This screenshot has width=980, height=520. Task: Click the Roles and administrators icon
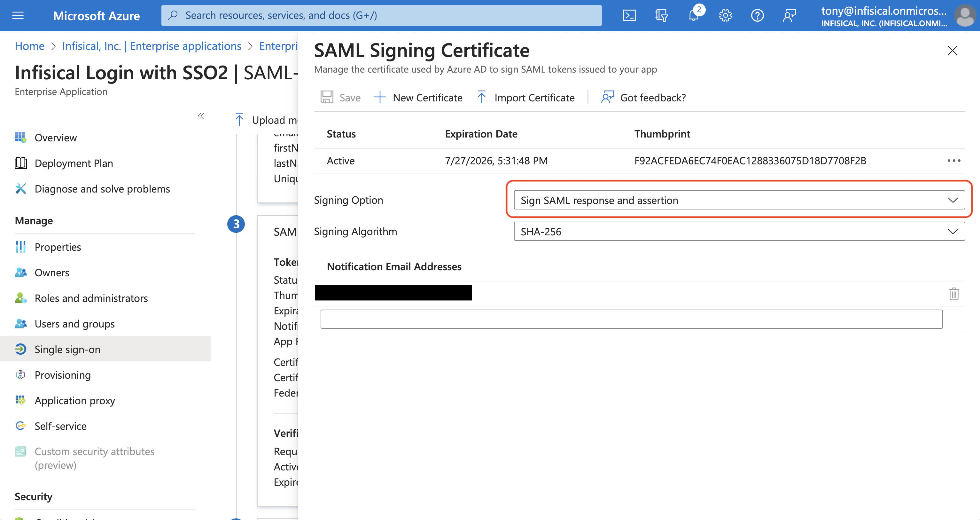pos(20,298)
